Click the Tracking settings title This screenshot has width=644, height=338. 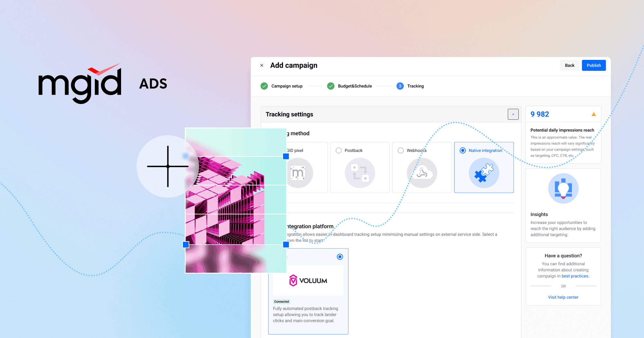tap(289, 114)
